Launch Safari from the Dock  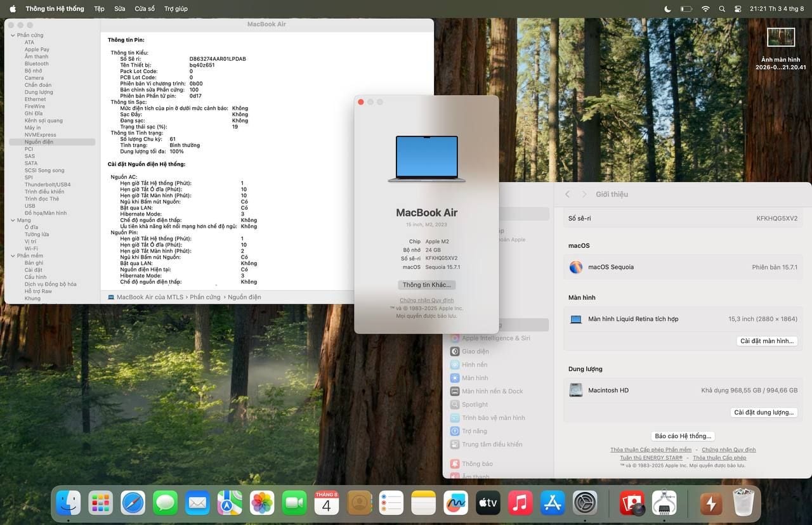(x=133, y=503)
